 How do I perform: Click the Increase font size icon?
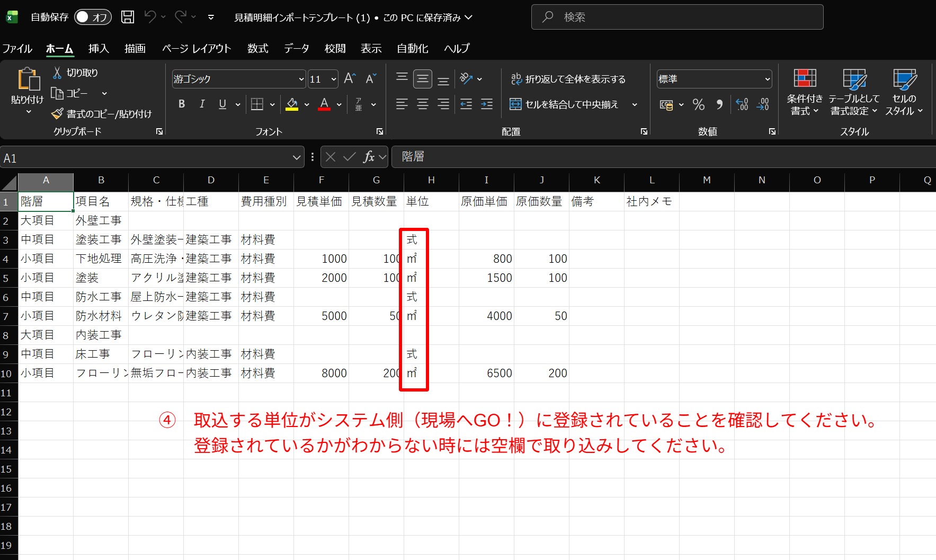350,79
